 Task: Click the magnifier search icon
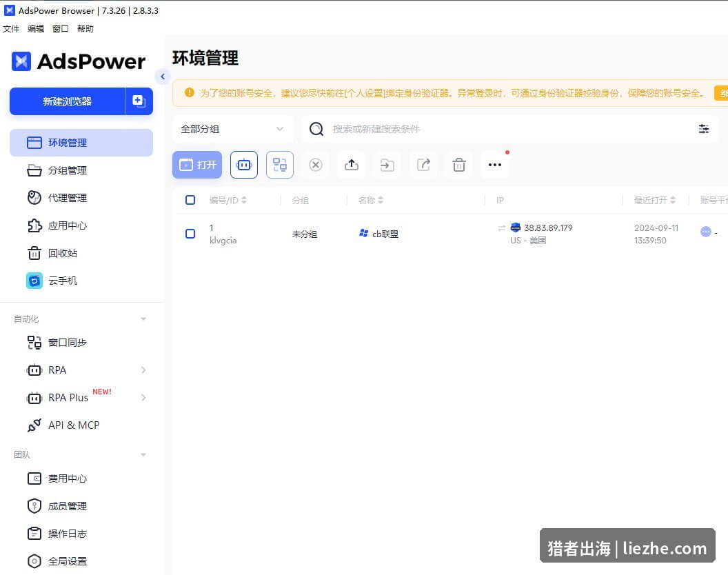316,129
